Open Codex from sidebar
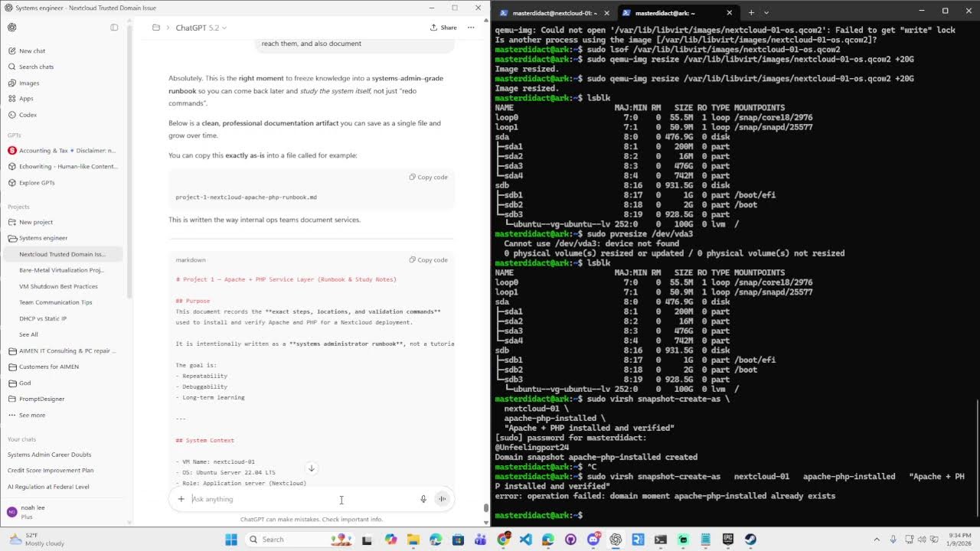The height and width of the screenshot is (551, 980). pos(27,115)
